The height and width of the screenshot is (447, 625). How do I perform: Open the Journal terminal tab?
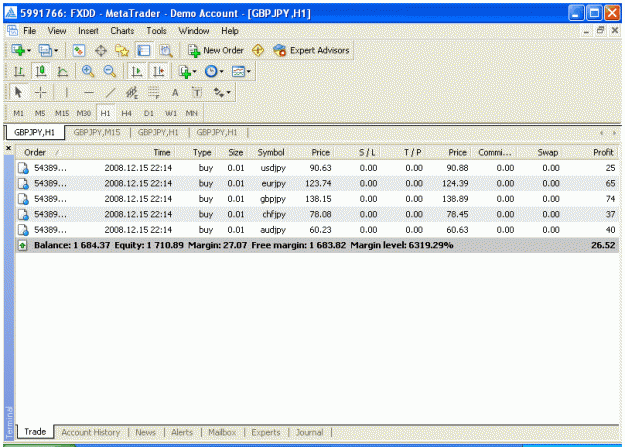(309, 432)
